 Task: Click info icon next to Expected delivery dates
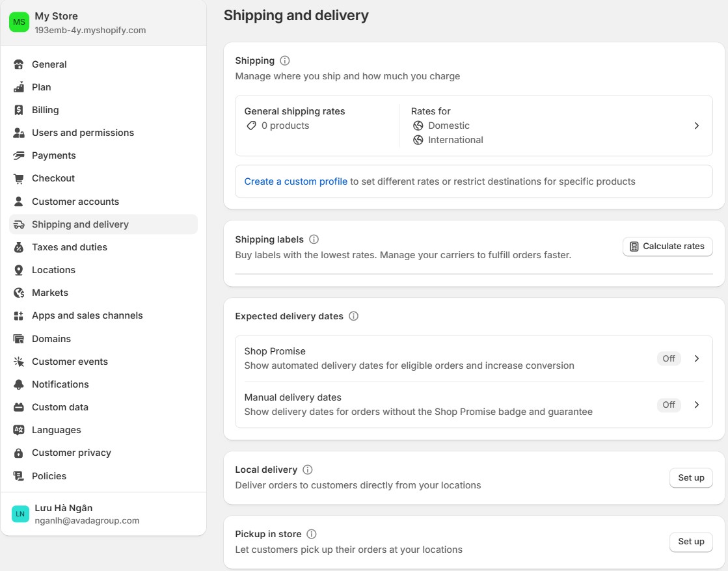[354, 316]
